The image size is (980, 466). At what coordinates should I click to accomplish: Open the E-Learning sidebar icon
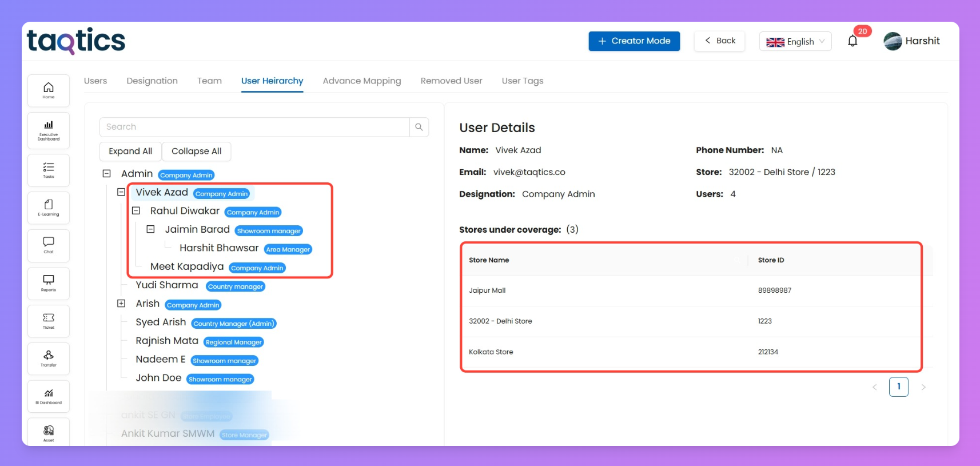(x=49, y=208)
